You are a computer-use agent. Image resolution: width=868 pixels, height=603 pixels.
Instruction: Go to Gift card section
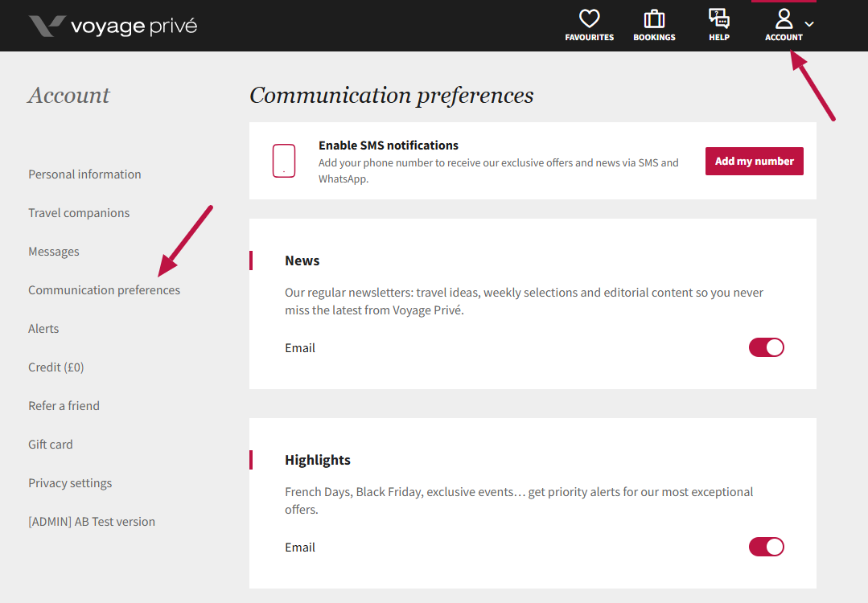[51, 445]
